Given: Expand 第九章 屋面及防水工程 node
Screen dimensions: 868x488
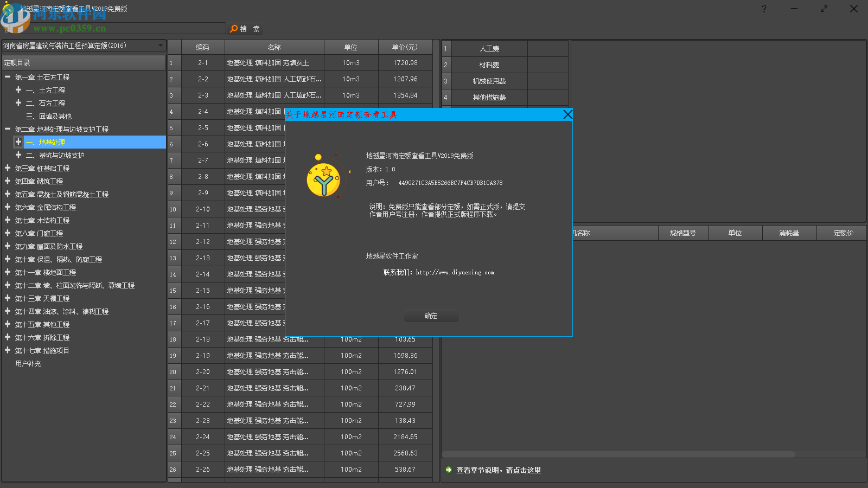Looking at the screenshot, I should coord(8,246).
